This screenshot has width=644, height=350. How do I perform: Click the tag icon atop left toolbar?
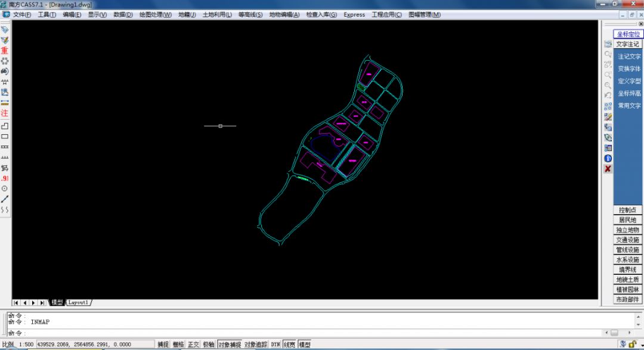[x=5, y=30]
